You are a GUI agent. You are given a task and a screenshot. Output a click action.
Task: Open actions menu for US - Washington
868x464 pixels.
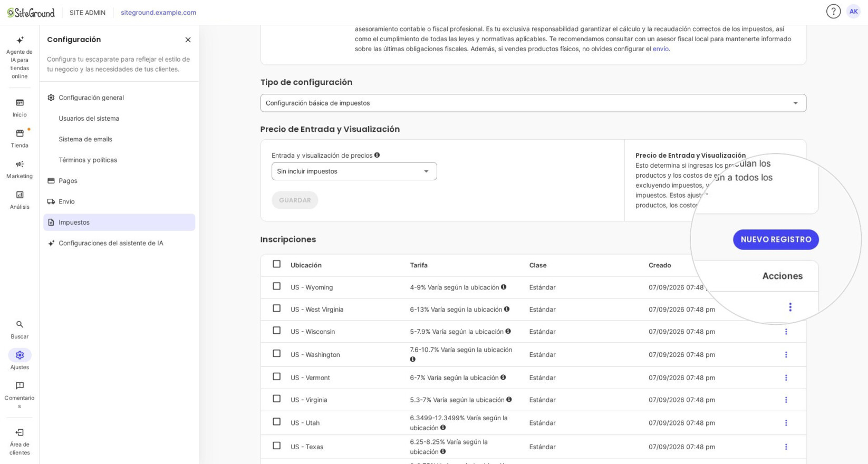(786, 355)
